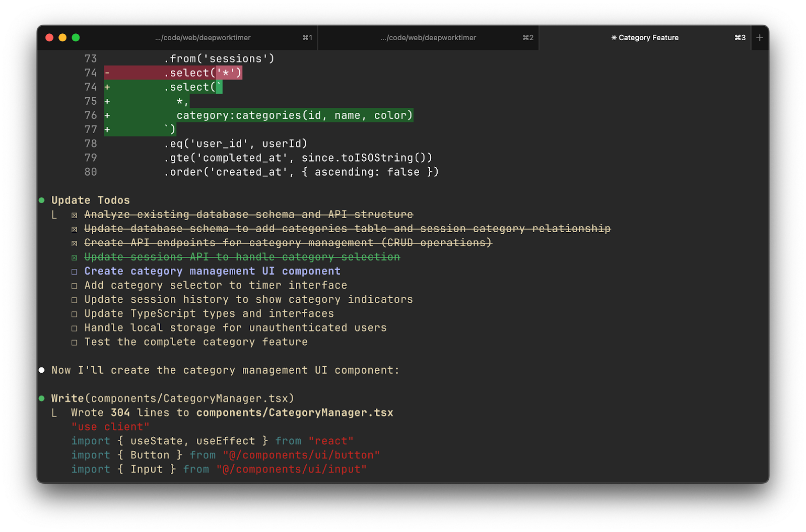Click the import Button line
Screen dimensions: 806x532
click(225, 455)
